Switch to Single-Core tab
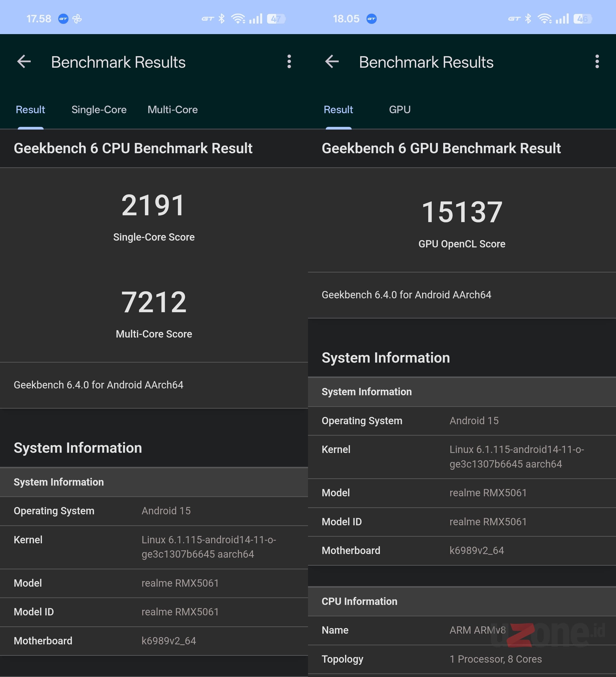Screen dimensions: 616x677 click(x=99, y=110)
